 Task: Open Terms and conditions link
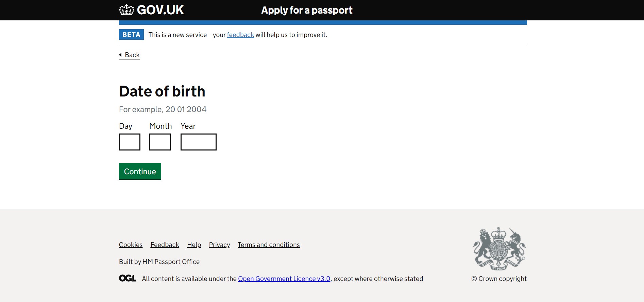269,245
